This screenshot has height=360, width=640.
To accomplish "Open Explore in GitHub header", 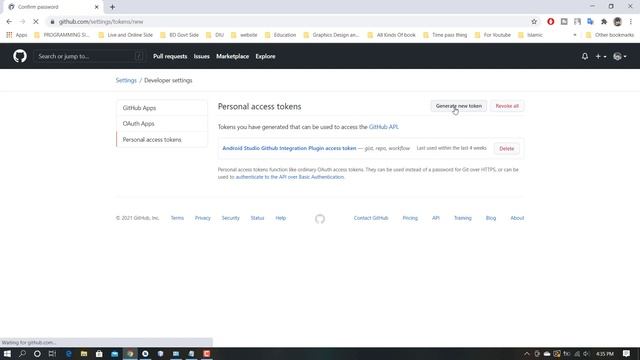I will pyautogui.click(x=265, y=56).
